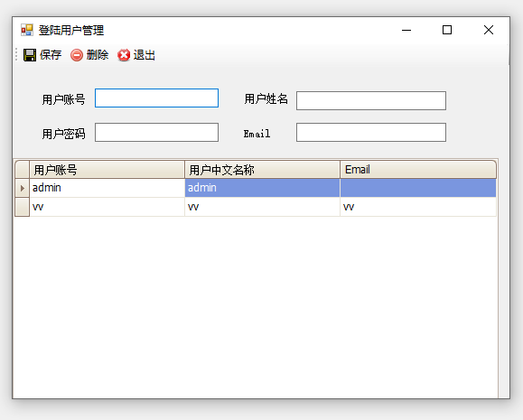Click the red X exit icon
This screenshot has height=420, width=523.
click(124, 55)
